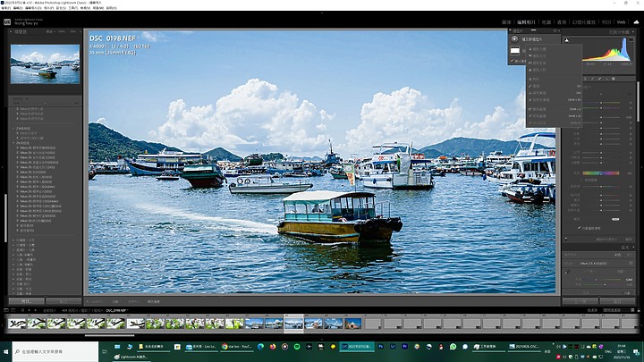Click the white mask thumbnail in mask panel

[515, 50]
